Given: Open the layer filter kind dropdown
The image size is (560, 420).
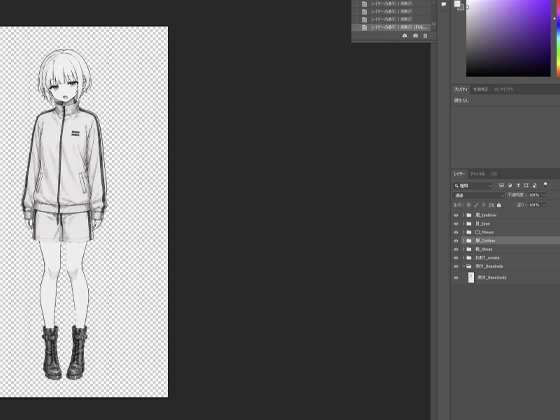Looking at the screenshot, I should [x=473, y=186].
